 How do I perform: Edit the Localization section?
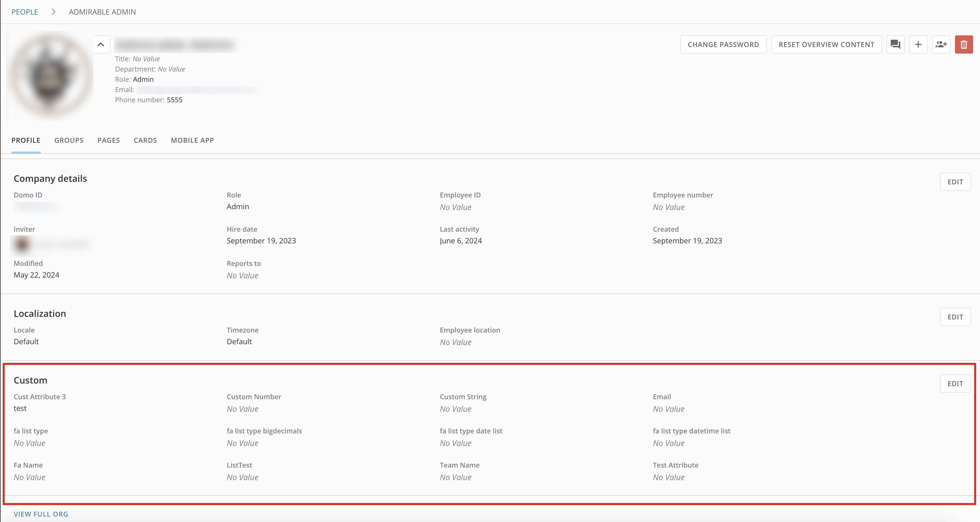click(x=955, y=317)
